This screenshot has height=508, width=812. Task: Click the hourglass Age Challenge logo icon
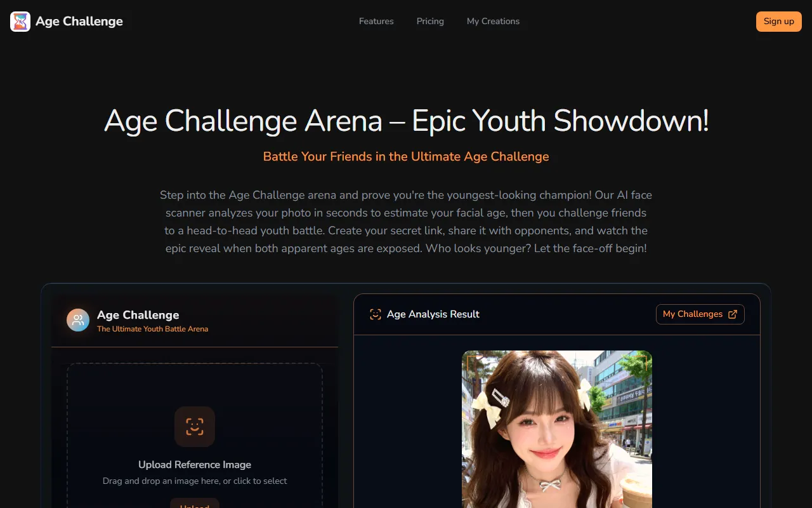(20, 22)
